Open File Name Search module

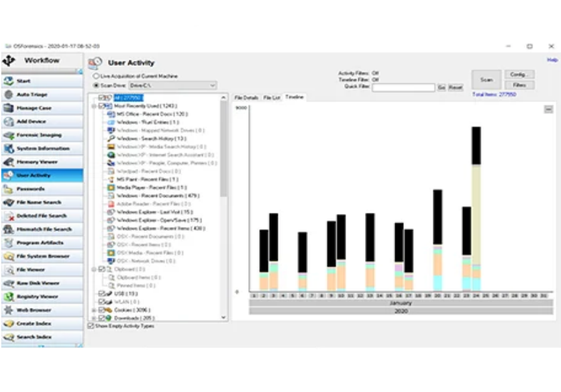[42, 203]
